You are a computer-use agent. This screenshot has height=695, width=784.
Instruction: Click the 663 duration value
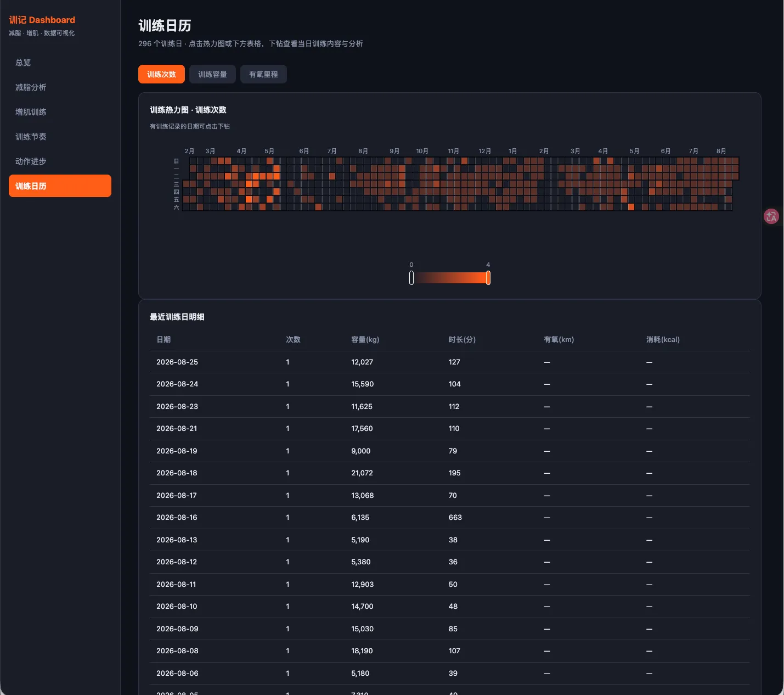tap(455, 518)
